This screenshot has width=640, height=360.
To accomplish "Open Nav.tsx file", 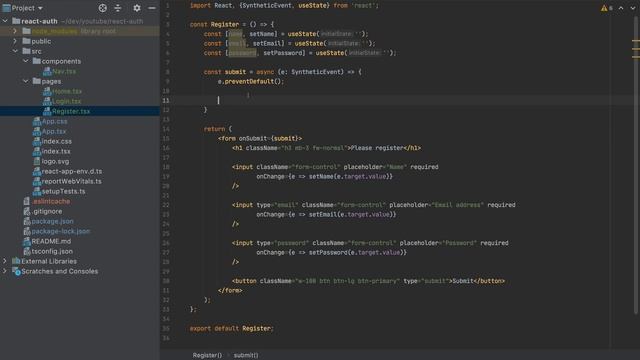I will (x=64, y=71).
